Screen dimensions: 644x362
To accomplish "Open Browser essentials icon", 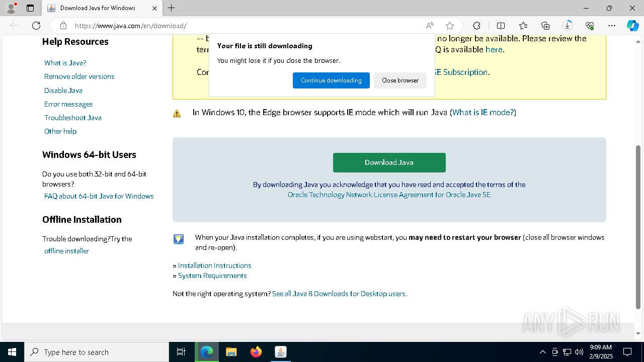I will click(590, 26).
